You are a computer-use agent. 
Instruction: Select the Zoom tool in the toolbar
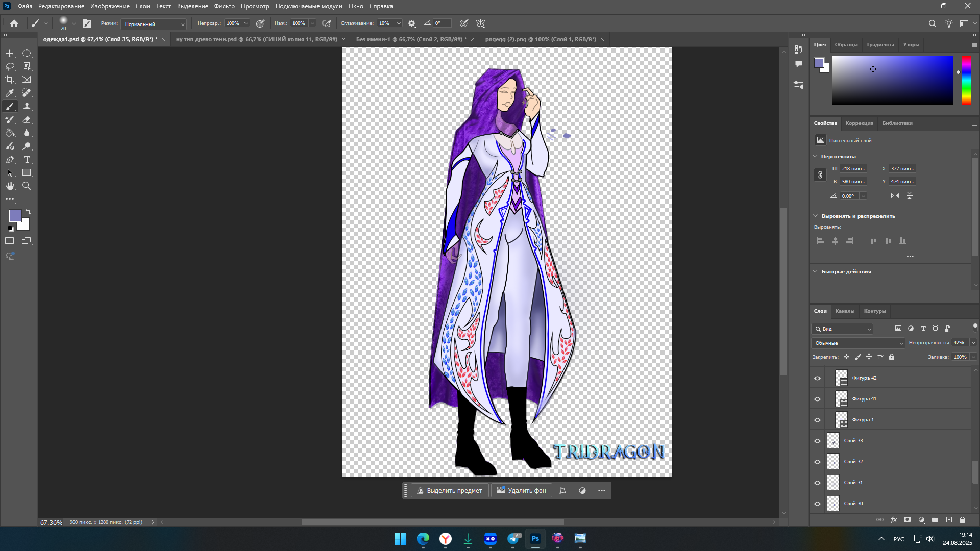tap(27, 186)
